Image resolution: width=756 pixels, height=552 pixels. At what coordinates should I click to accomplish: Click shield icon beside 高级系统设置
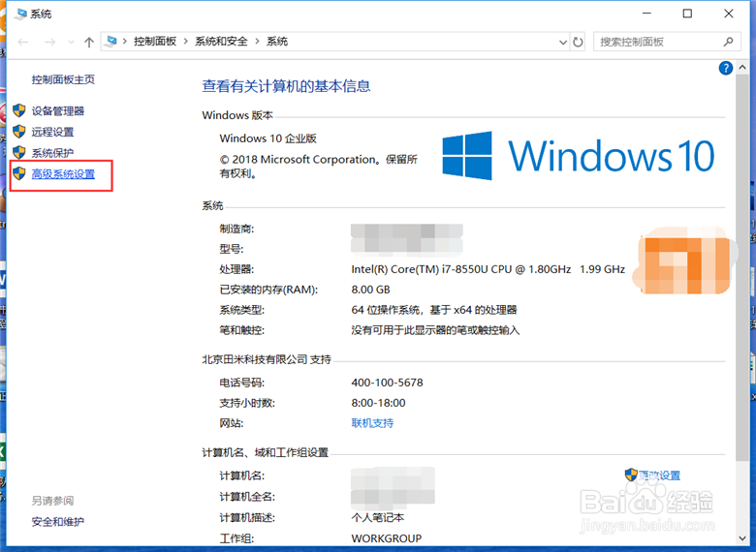click(18, 173)
